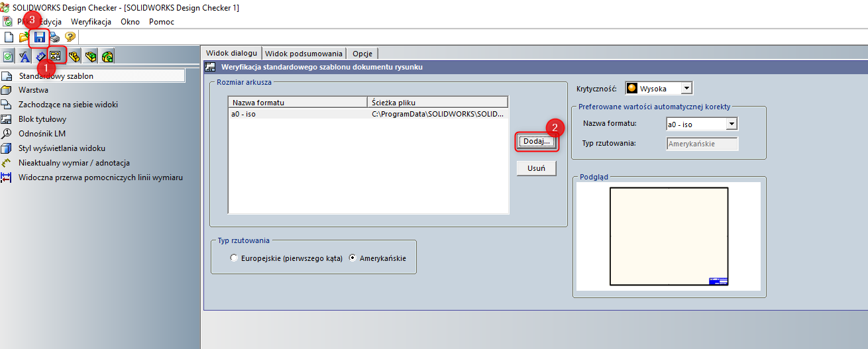
Task: Click the Nieaktualny wymiar / adnotacja icon
Action: [x=7, y=163]
